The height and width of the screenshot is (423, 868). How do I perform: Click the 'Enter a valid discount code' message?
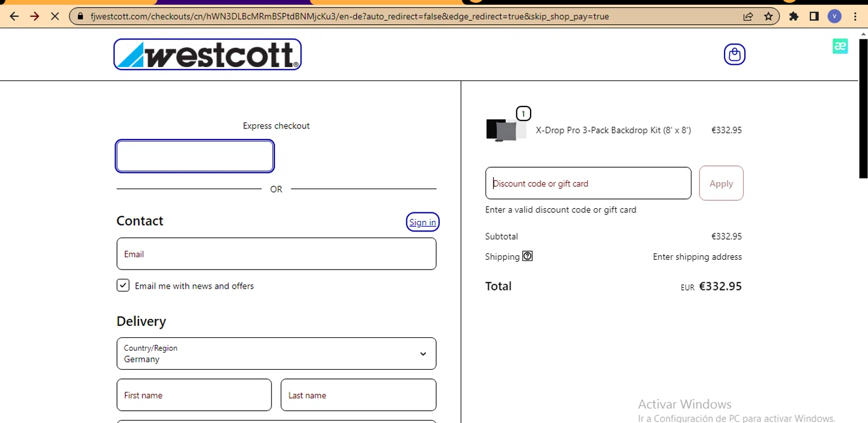pyautogui.click(x=561, y=209)
